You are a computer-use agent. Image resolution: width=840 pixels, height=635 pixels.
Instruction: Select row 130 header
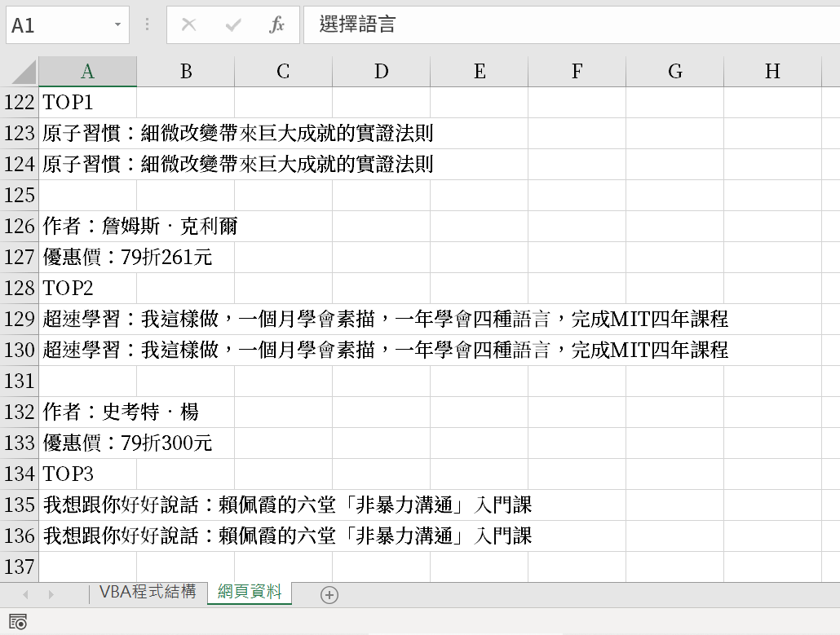pyautogui.click(x=20, y=351)
